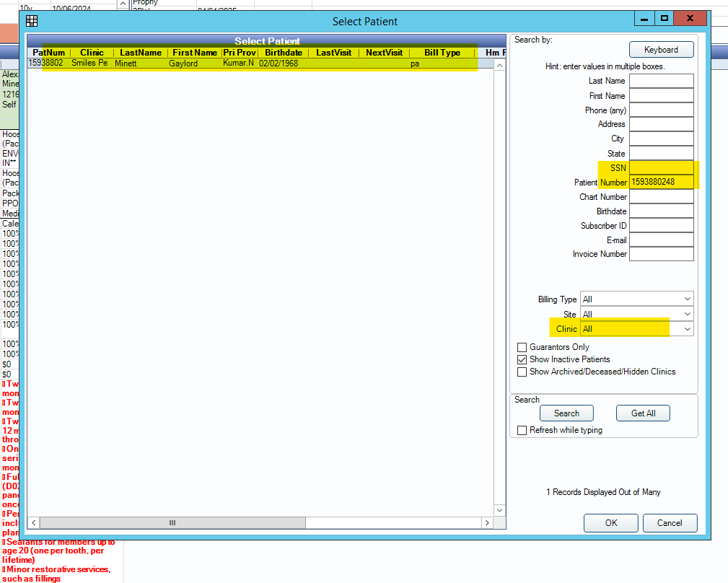728x583 pixels.
Task: Click the SSN input field
Action: tap(661, 167)
